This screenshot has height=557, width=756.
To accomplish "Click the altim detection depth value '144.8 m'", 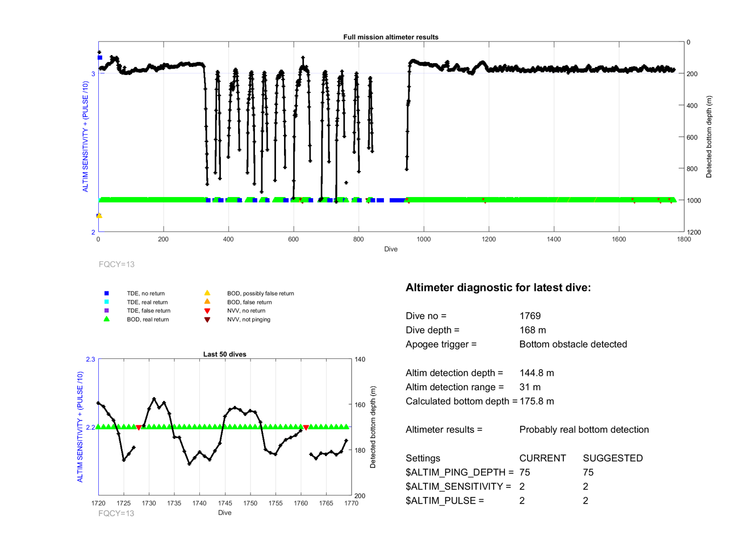I will [x=537, y=373].
